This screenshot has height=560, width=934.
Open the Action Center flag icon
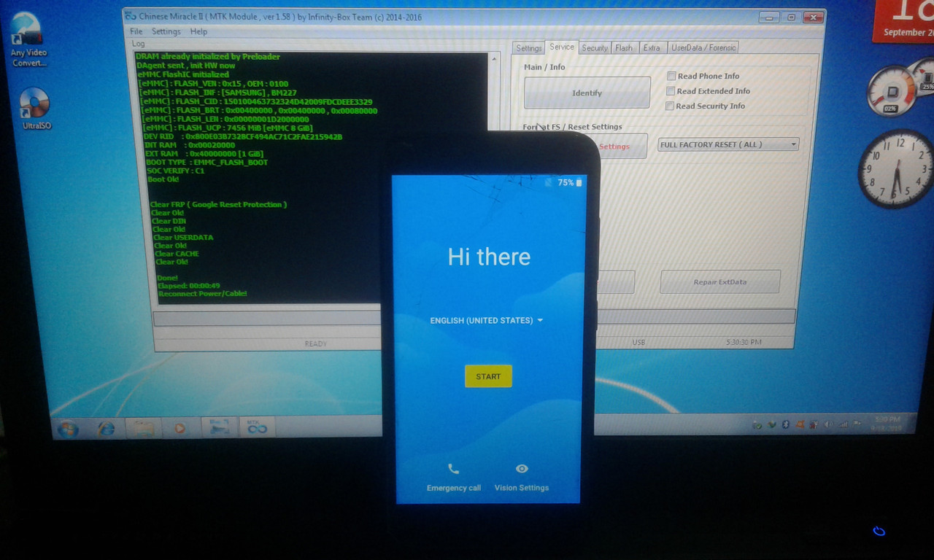click(x=856, y=424)
